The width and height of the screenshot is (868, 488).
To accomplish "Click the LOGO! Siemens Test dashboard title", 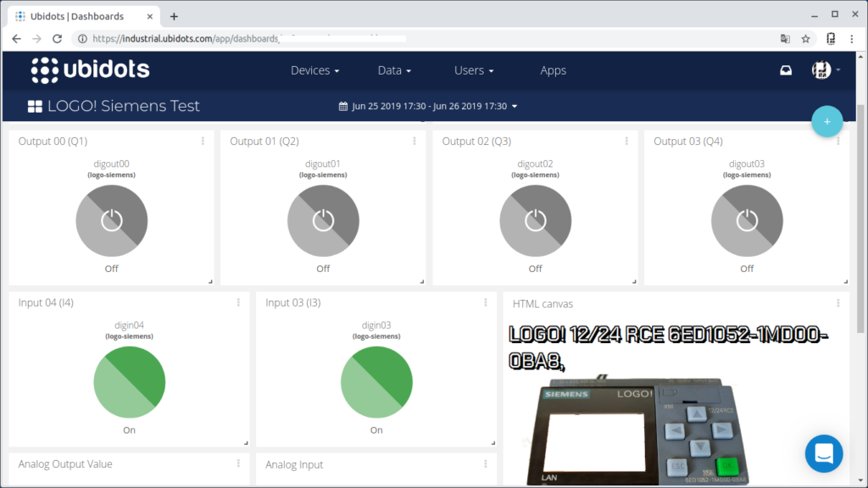I will coord(124,106).
